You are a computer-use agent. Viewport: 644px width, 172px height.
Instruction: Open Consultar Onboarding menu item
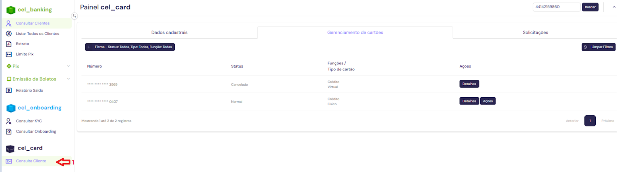(36, 131)
